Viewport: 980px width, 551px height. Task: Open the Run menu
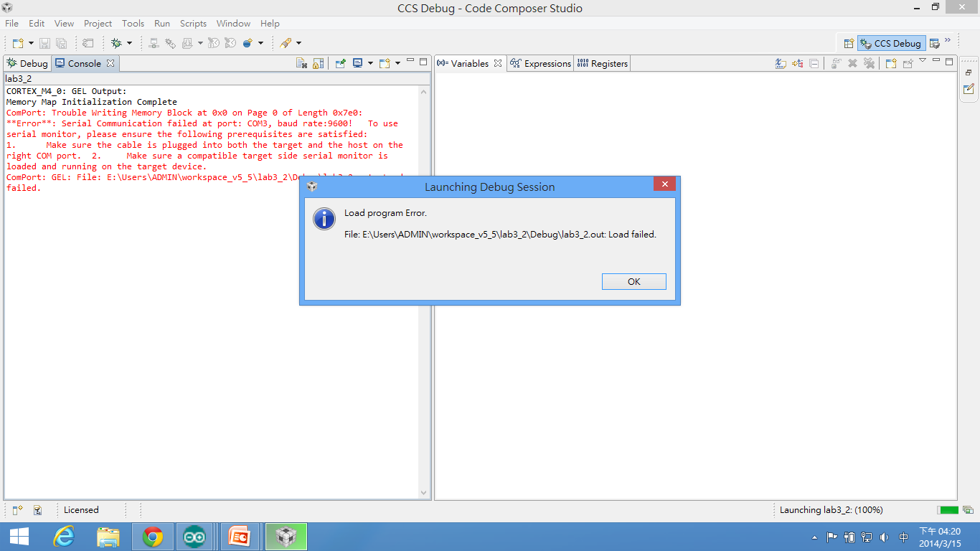pyautogui.click(x=162, y=24)
